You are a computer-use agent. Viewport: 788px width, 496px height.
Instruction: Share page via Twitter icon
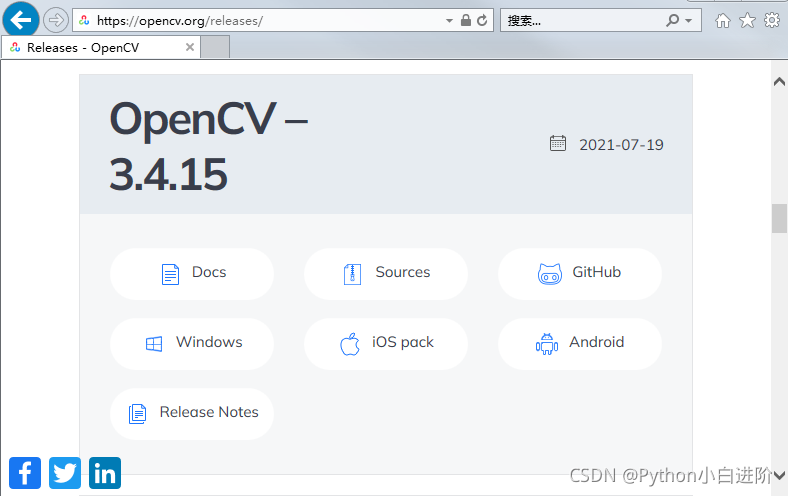[x=65, y=473]
